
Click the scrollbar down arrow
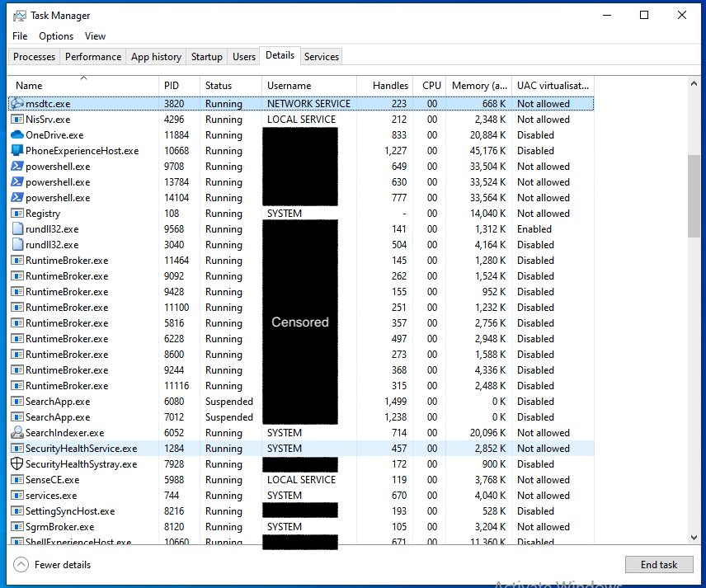click(694, 537)
